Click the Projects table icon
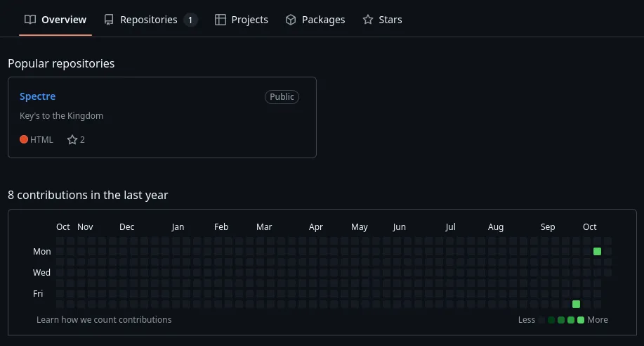Image resolution: width=644 pixels, height=346 pixels. click(x=221, y=20)
